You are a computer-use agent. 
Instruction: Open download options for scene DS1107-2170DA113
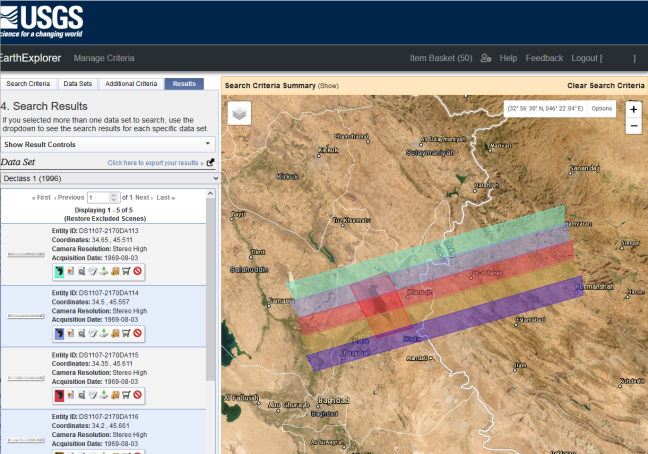104,270
